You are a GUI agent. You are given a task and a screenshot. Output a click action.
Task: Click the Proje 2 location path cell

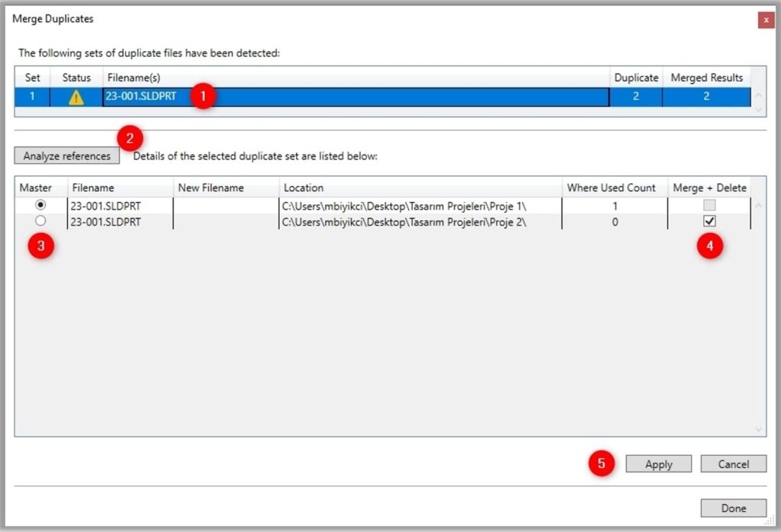tap(404, 222)
